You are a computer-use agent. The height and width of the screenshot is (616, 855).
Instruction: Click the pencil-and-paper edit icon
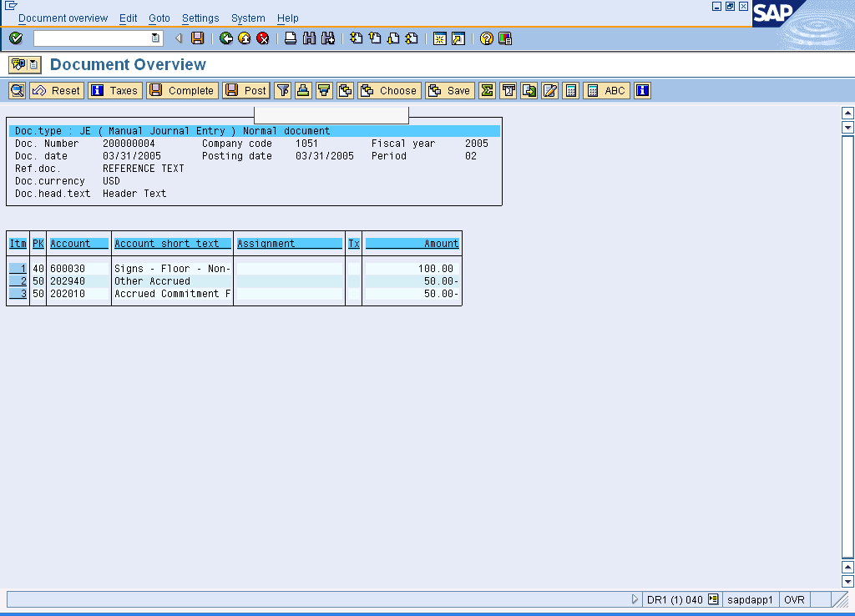tap(549, 90)
